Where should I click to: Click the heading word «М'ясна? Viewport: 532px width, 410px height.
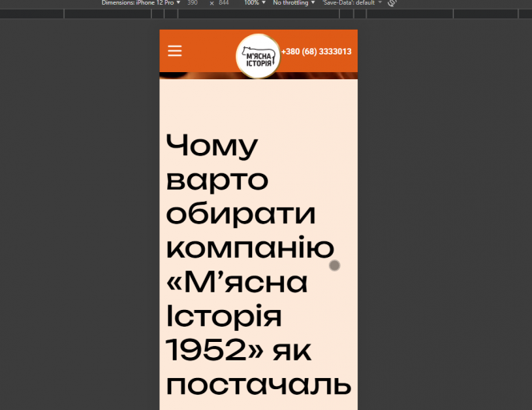pyautogui.click(x=237, y=282)
